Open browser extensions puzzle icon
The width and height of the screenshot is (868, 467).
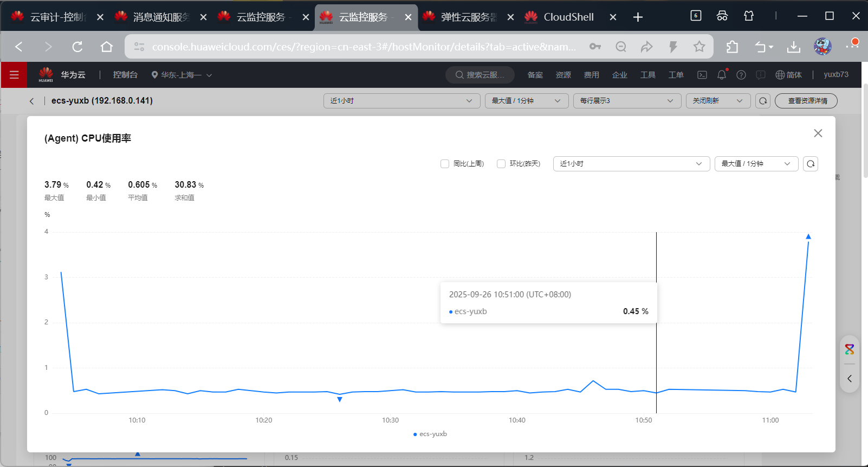pyautogui.click(x=732, y=47)
